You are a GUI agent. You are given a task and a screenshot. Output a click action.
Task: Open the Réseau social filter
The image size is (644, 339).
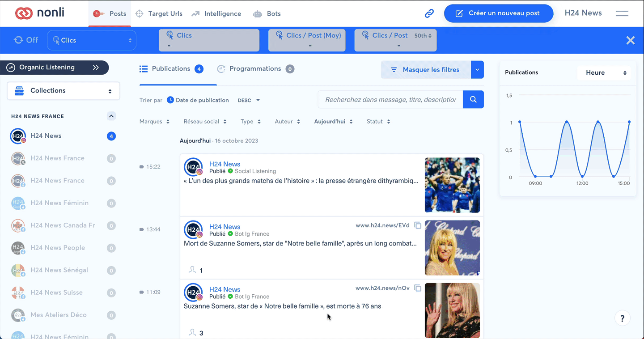[x=205, y=122]
